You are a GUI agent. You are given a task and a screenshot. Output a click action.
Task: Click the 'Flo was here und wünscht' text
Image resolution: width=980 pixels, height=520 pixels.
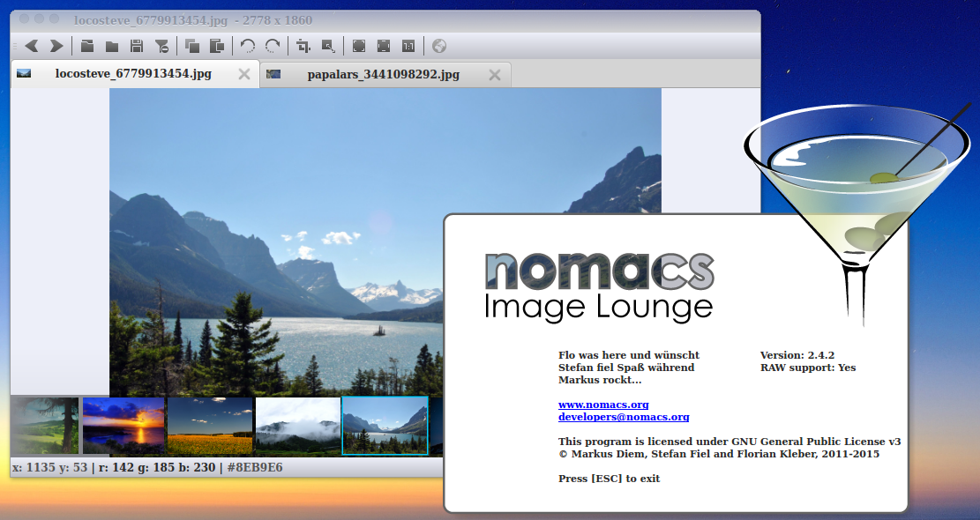629,355
